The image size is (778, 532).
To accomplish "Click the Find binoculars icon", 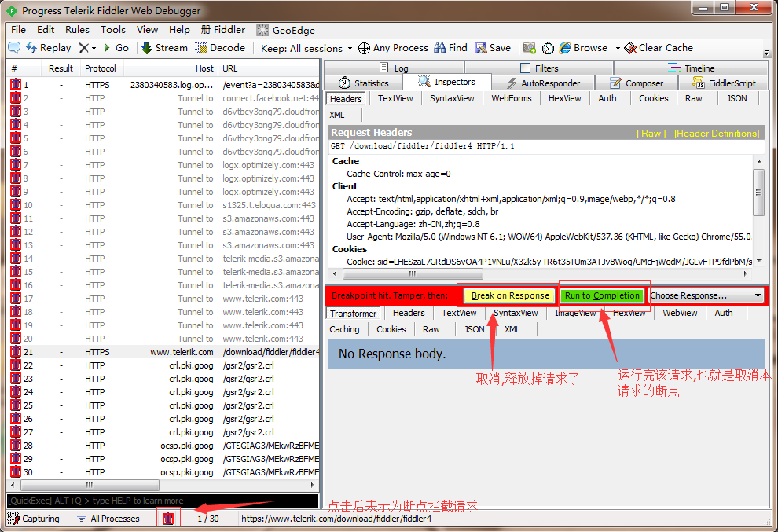I will [x=439, y=48].
